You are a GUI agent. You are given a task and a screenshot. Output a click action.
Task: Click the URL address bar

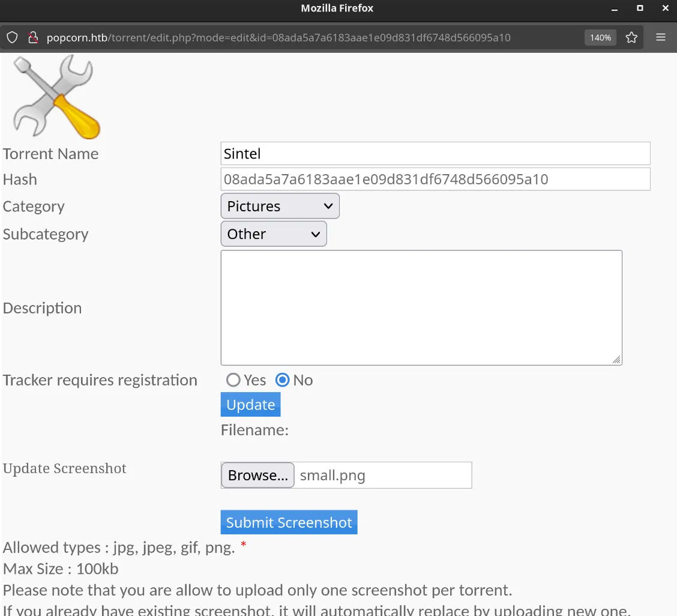(300, 38)
